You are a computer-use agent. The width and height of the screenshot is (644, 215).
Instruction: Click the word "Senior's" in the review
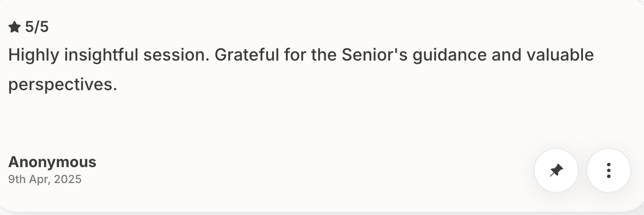pyautogui.click(x=374, y=55)
